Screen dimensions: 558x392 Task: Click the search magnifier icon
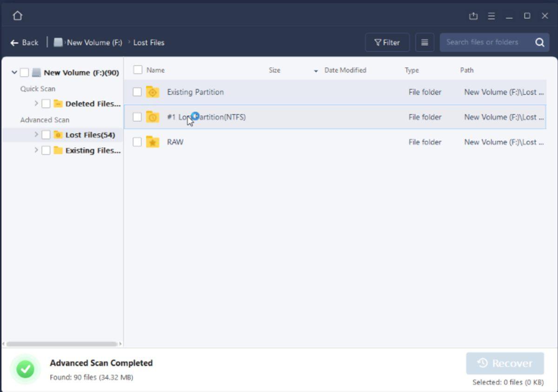(539, 42)
